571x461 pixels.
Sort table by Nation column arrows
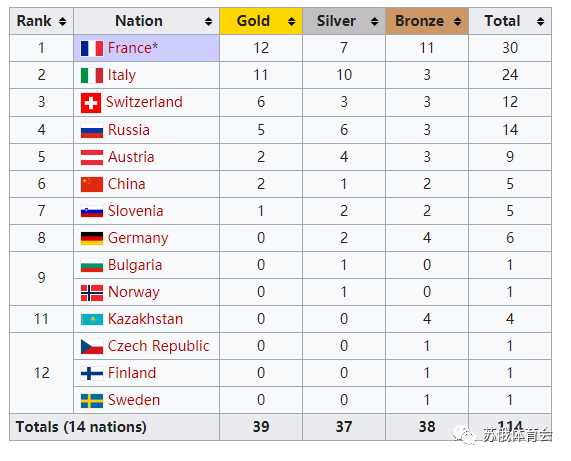point(208,21)
